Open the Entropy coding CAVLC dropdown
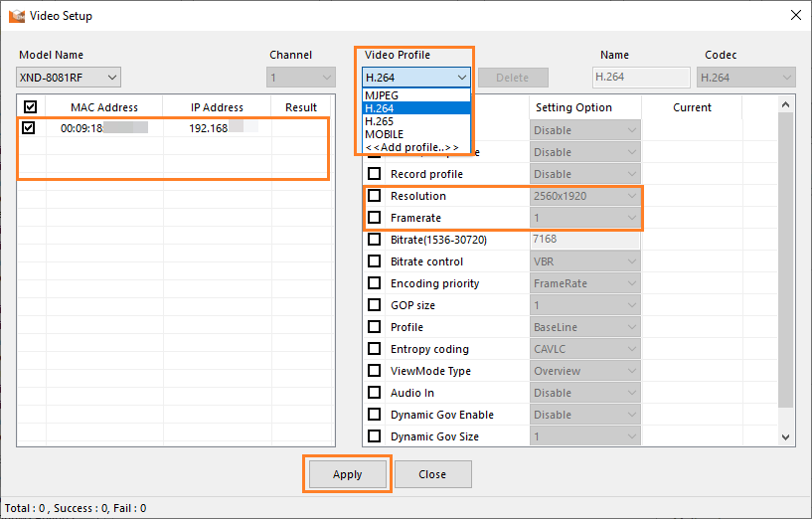The width and height of the screenshot is (812, 519). [585, 349]
